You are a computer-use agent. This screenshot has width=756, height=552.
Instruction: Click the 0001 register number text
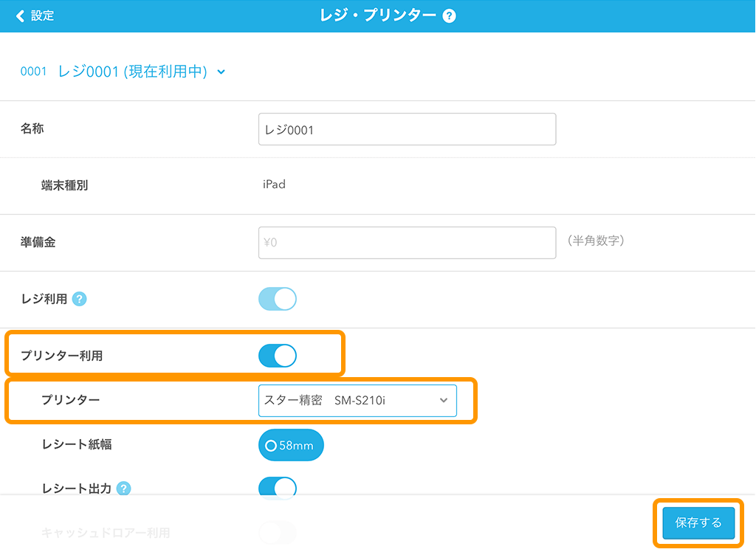(33, 72)
